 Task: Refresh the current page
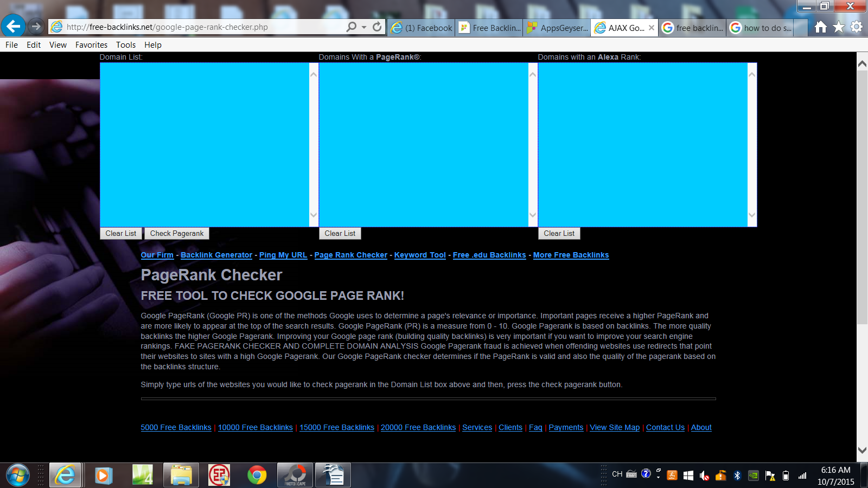click(x=377, y=27)
